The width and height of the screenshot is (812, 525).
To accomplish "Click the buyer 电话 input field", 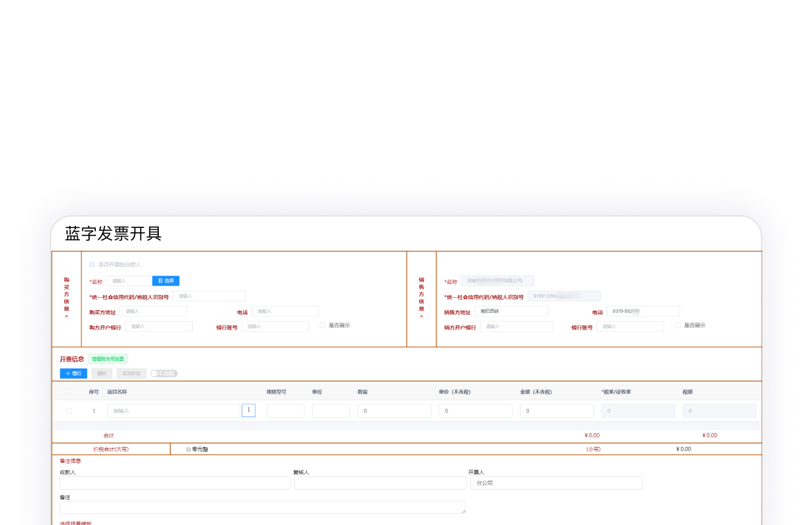I will pos(284,312).
